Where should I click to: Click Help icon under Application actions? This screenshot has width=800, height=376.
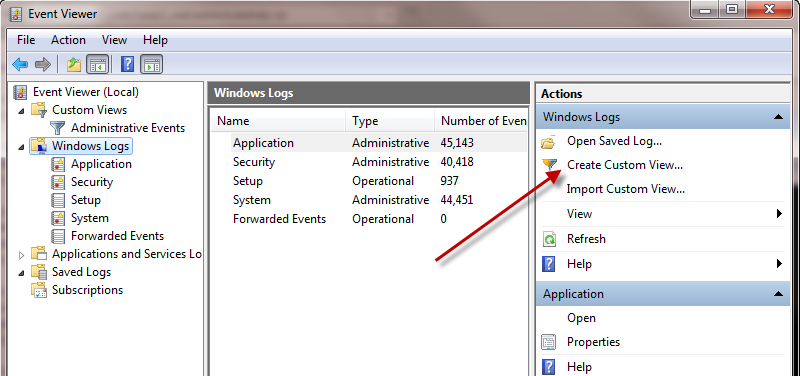click(x=548, y=367)
